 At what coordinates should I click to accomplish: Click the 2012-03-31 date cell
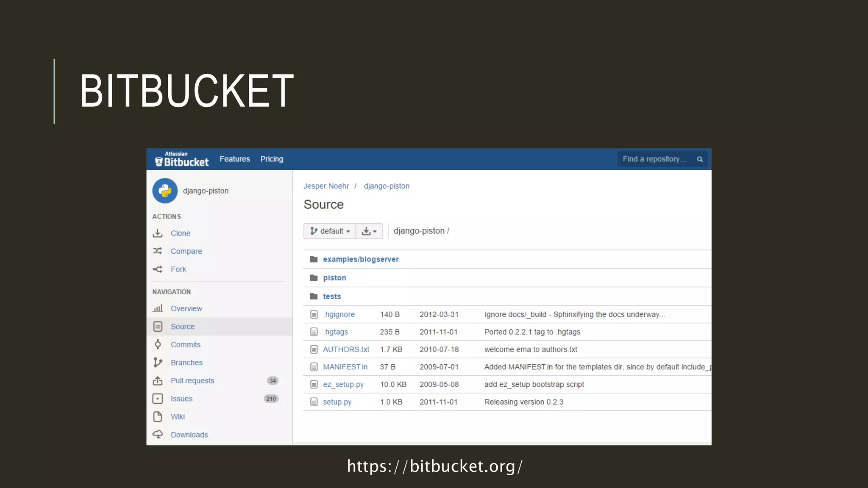(x=439, y=314)
